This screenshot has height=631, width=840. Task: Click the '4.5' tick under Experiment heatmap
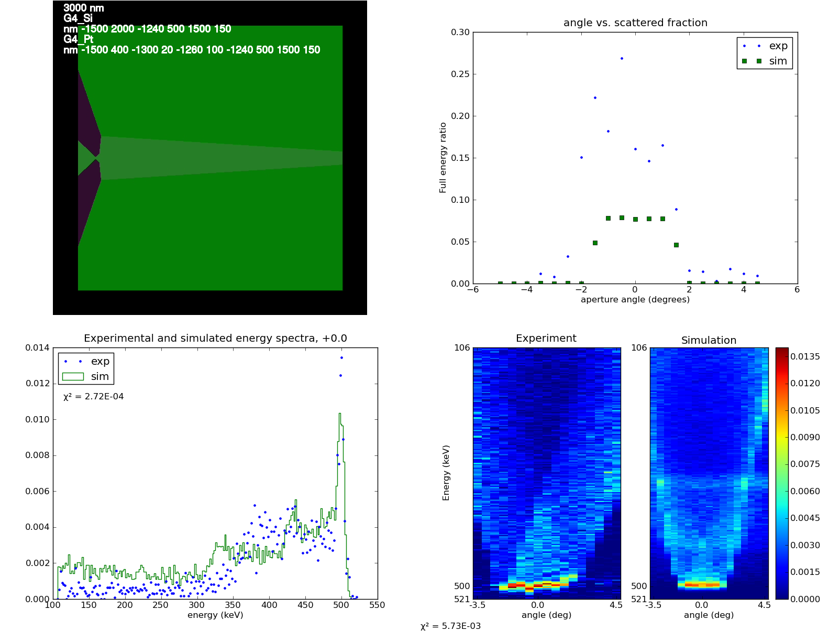(x=616, y=605)
